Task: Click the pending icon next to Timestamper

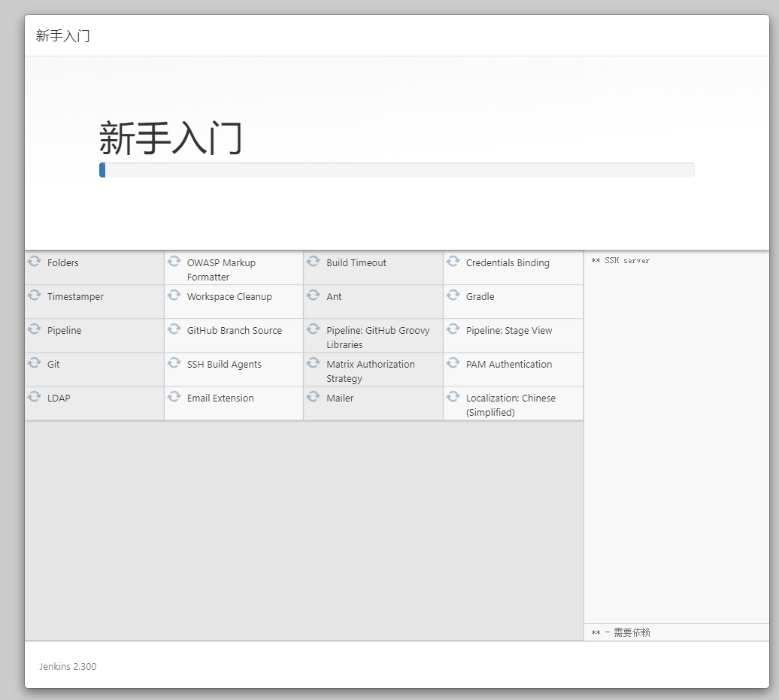Action: pyautogui.click(x=35, y=295)
